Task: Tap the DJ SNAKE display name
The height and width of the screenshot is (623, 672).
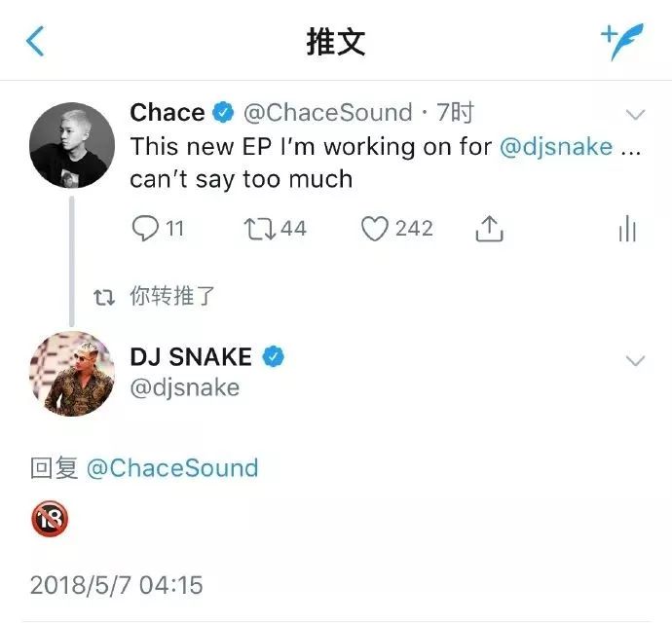Action: 191,357
